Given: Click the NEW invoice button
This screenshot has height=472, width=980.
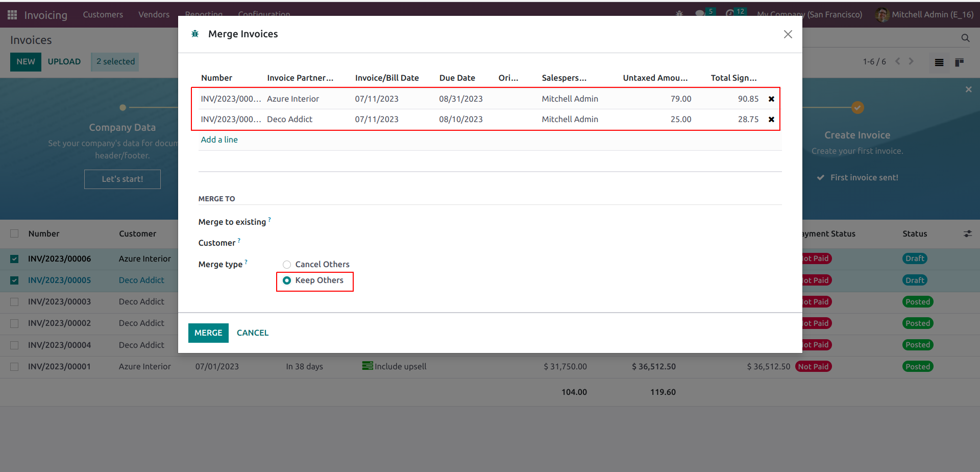Looking at the screenshot, I should point(26,62).
